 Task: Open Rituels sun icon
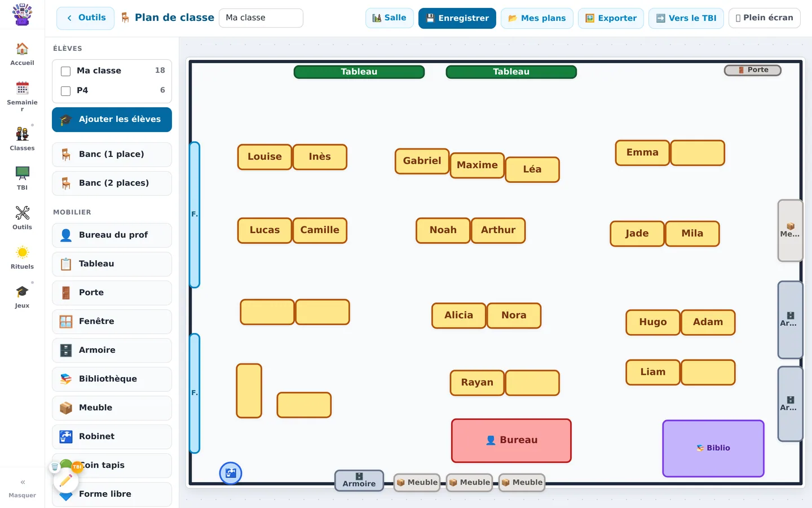22,257
